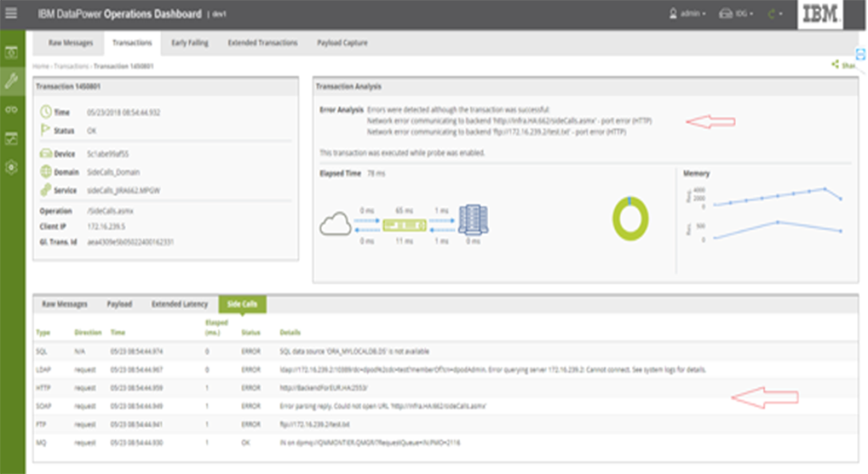
Task: Open the glasses Explore sidebar icon
Action: coord(12,109)
